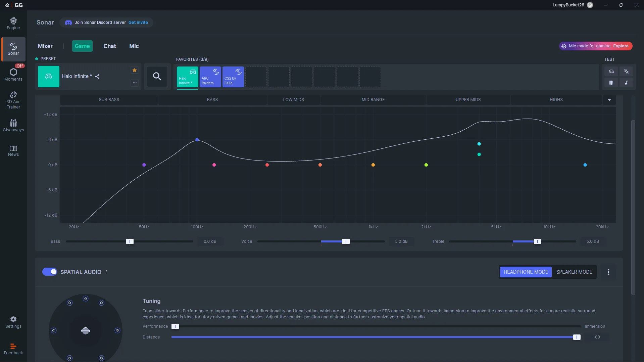644x362 pixels.
Task: Switch to the Chat tab
Action: 109,46
